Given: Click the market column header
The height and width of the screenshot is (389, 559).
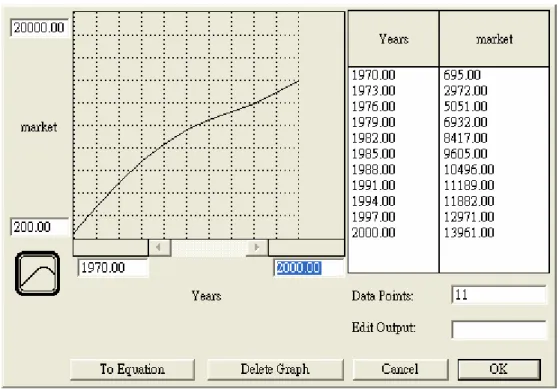Looking at the screenshot, I should [494, 39].
